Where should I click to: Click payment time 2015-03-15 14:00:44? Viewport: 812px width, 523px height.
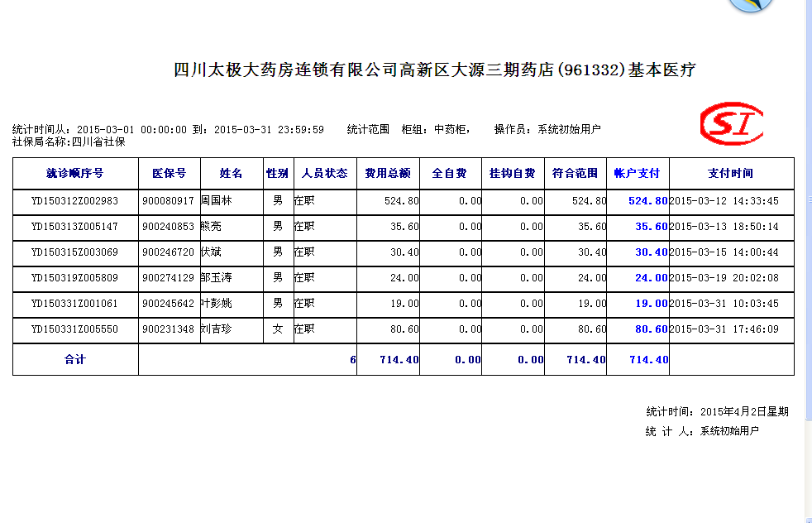724,252
